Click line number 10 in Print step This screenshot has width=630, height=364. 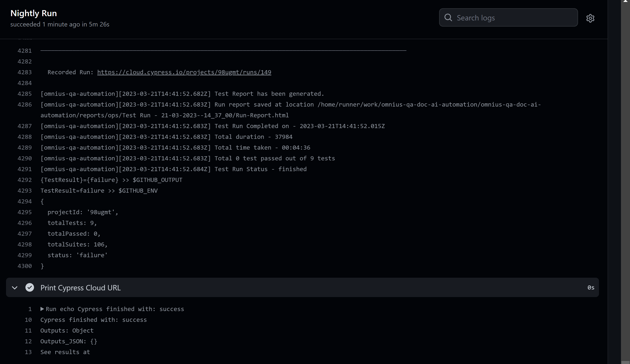click(28, 320)
